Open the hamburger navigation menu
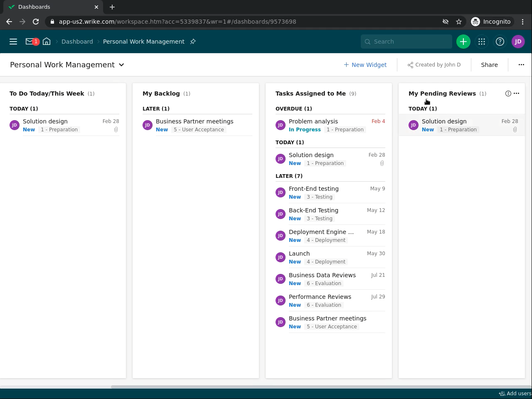This screenshot has height=399, width=532. tap(13, 42)
